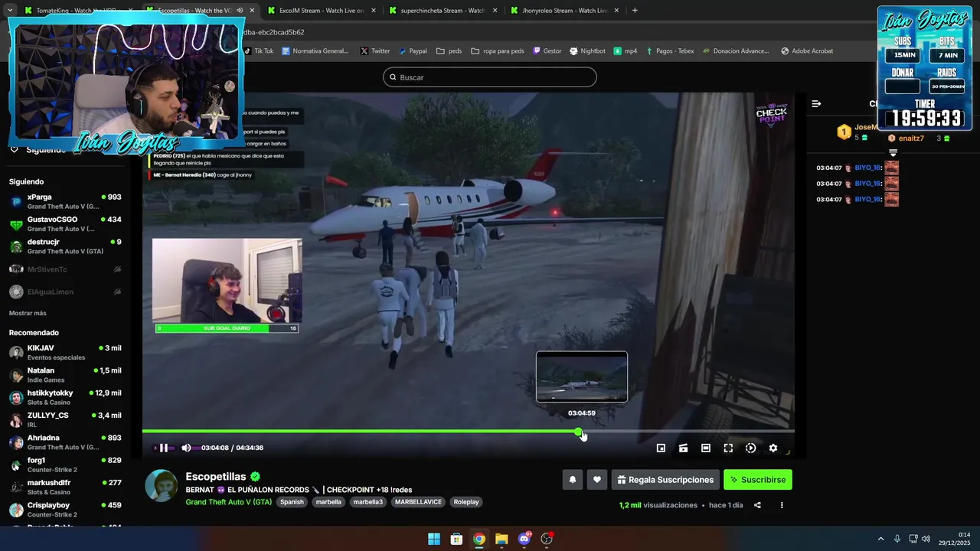Open Adobe Acrobat bookmark
The image size is (980, 551).
click(807, 51)
